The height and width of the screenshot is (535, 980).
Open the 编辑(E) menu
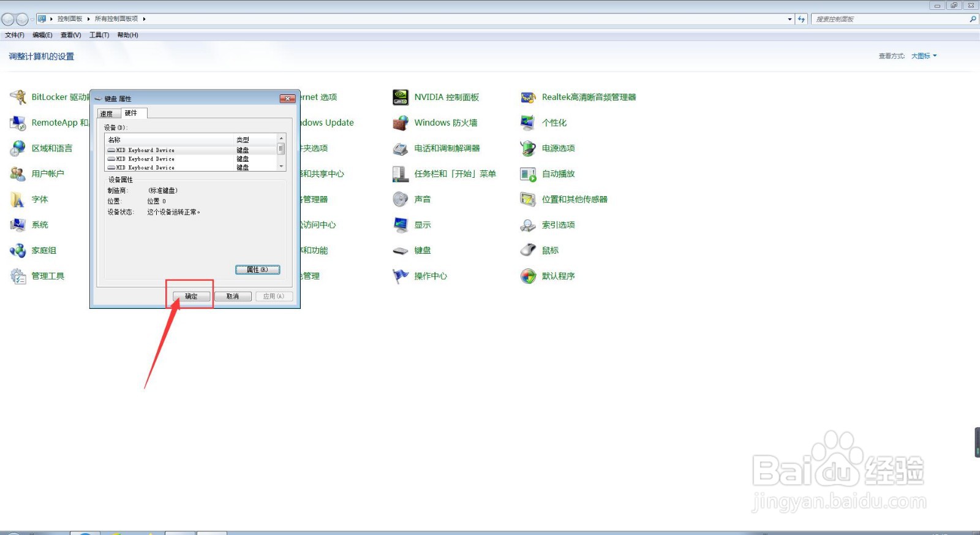click(42, 35)
